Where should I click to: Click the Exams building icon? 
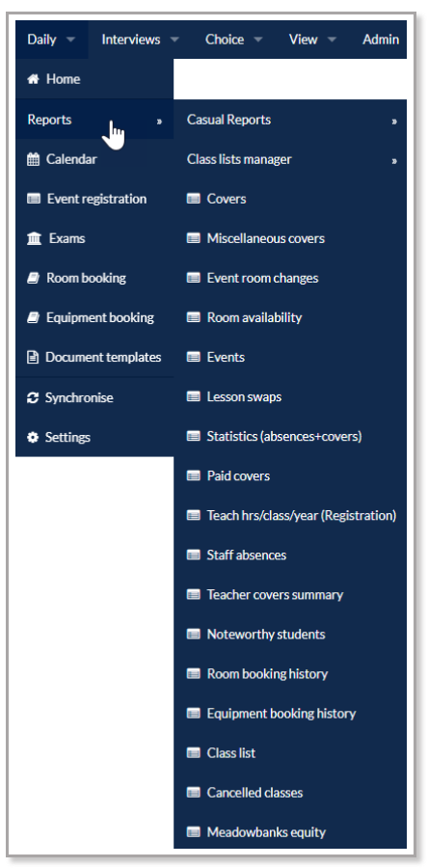pyautogui.click(x=35, y=238)
